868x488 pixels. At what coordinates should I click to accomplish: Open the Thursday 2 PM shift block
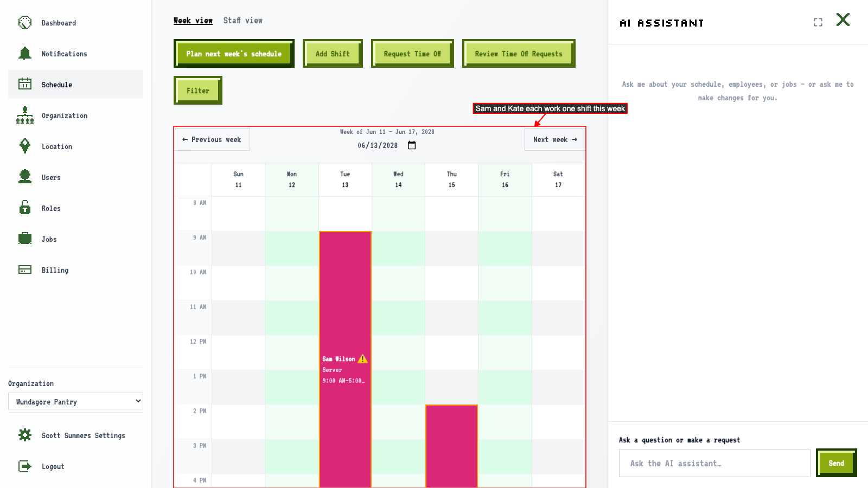pyautogui.click(x=451, y=446)
